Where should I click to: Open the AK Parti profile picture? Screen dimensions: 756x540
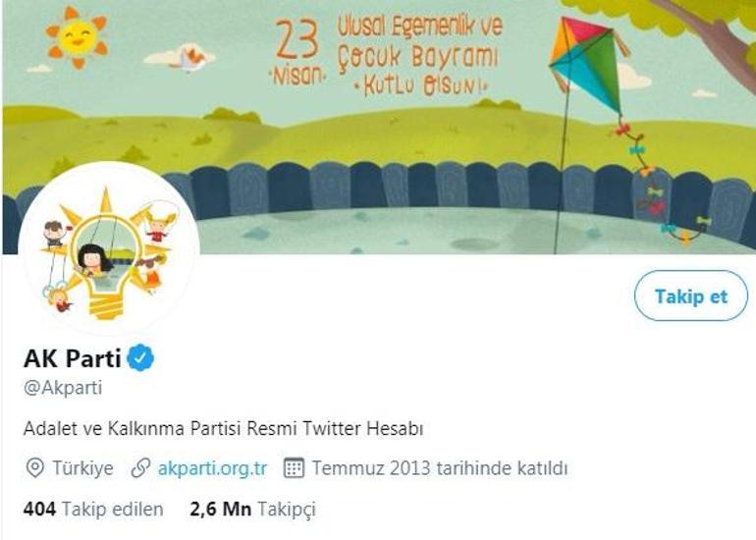[x=109, y=249]
